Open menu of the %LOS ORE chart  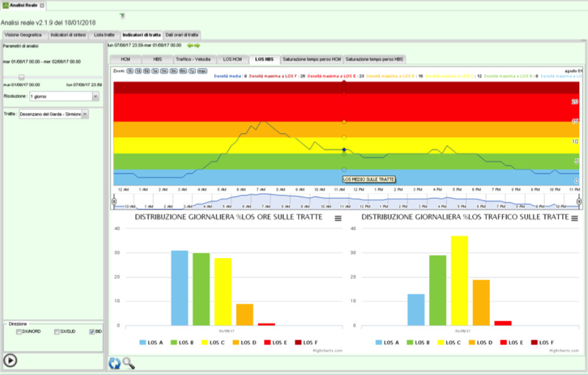(338, 218)
